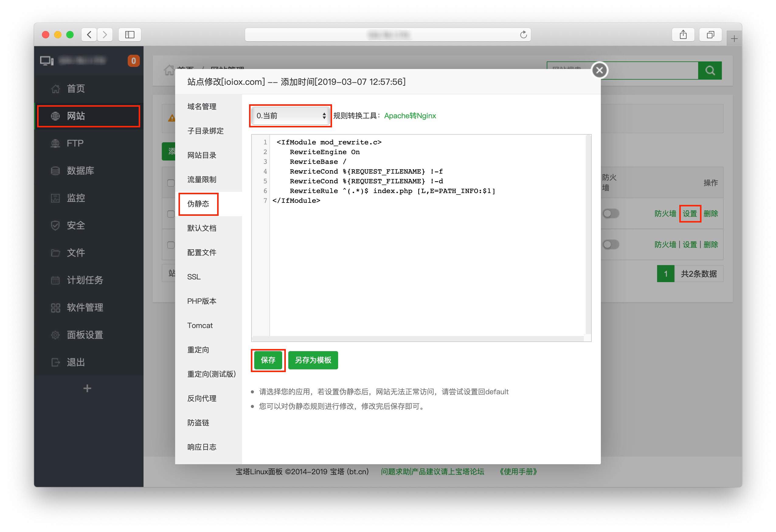Screen dimensions: 776x532
Task: Select the 防盗链 tab
Action: tap(208, 423)
